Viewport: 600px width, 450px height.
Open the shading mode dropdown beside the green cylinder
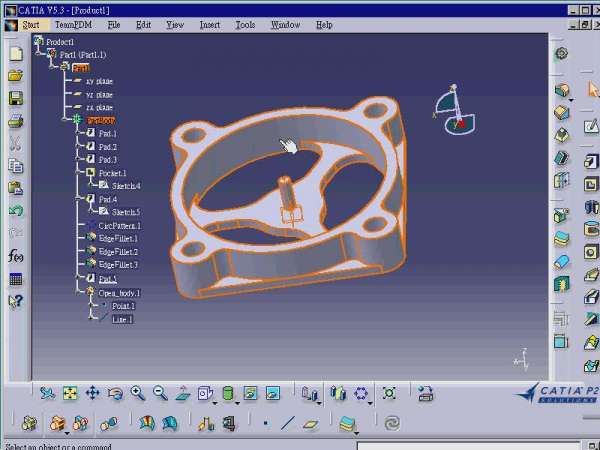pyautogui.click(x=237, y=403)
